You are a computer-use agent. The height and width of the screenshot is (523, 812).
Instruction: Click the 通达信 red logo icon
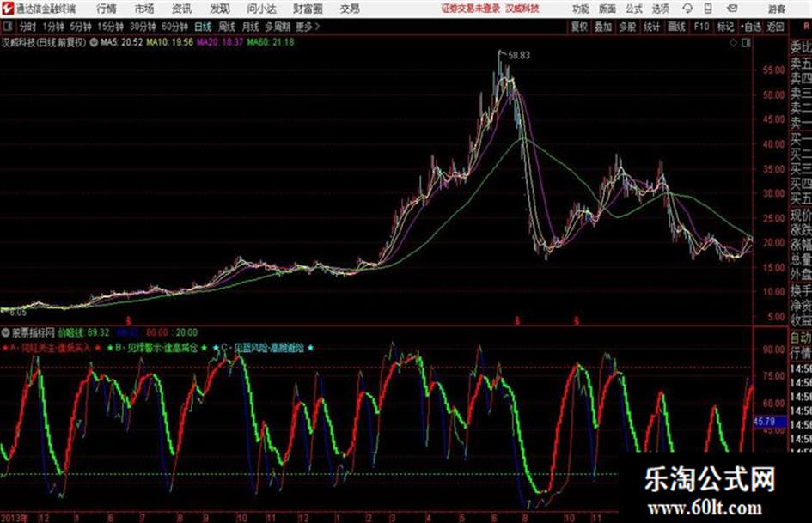tap(8, 9)
